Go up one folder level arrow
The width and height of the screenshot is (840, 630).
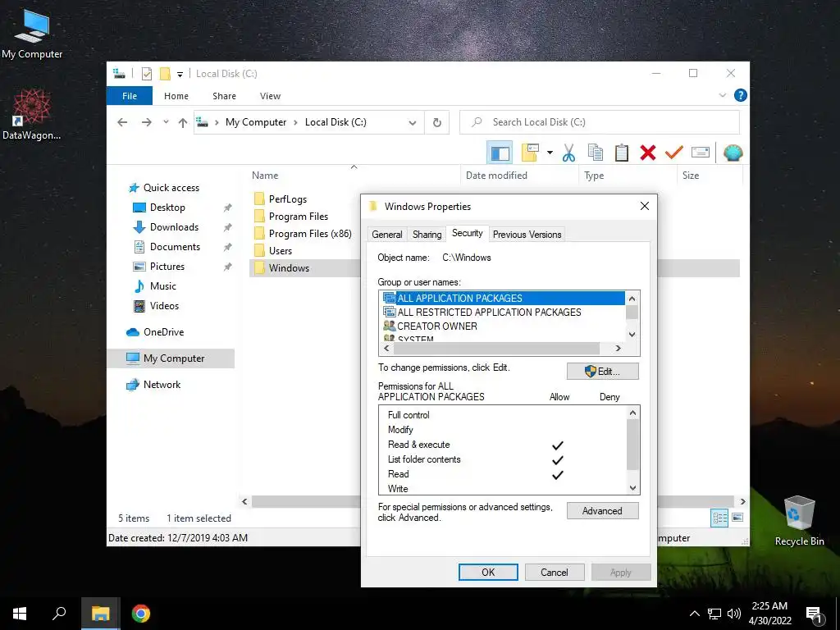(x=183, y=122)
